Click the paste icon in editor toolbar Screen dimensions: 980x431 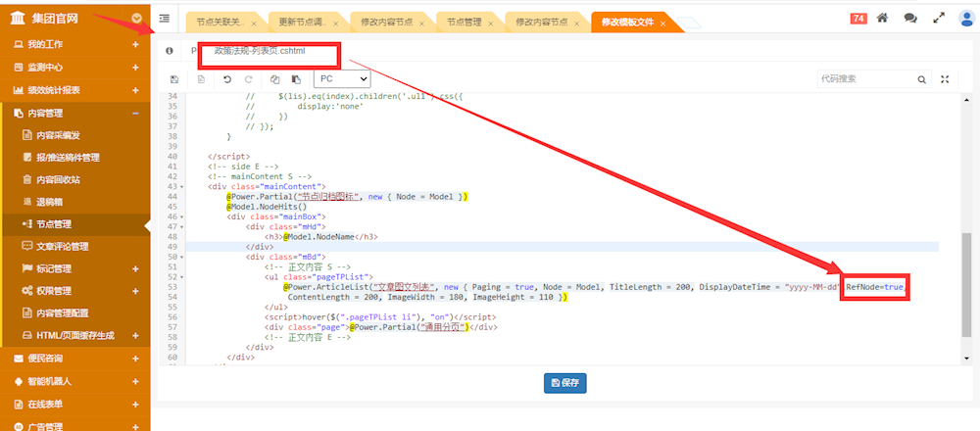[298, 78]
